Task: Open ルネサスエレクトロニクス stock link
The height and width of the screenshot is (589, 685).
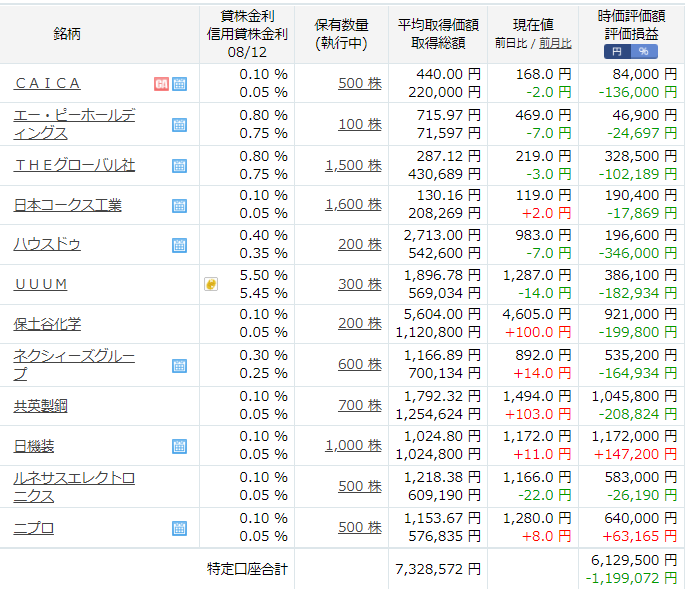Action: (74, 487)
